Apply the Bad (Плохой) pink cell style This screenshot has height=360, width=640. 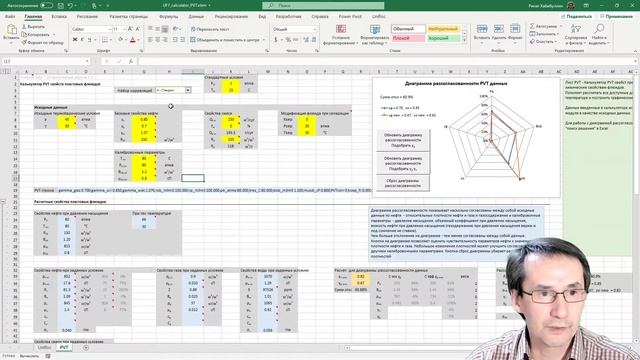point(408,38)
